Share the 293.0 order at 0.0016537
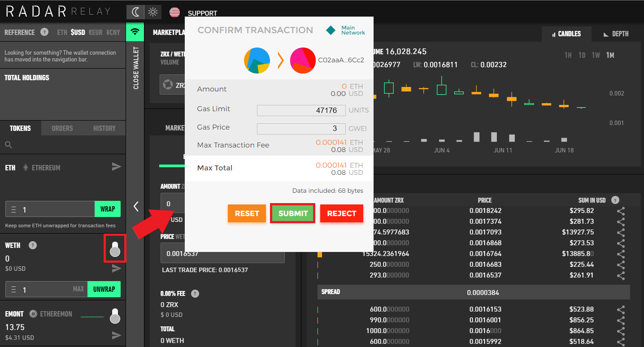This screenshot has height=347, width=644. 621,275
